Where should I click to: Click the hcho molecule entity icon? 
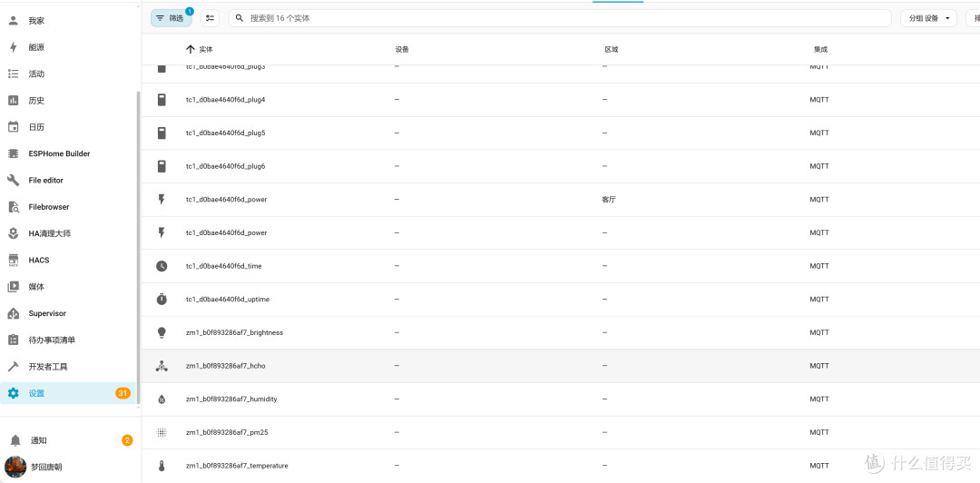coord(162,366)
